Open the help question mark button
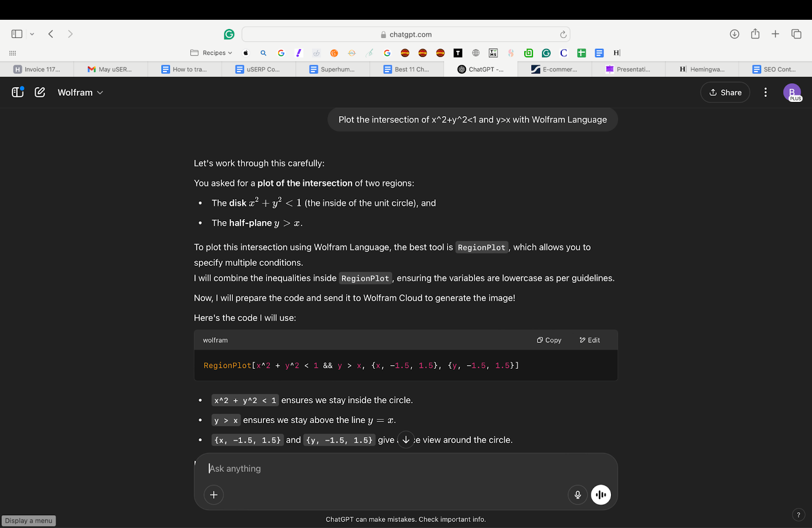 click(x=798, y=515)
